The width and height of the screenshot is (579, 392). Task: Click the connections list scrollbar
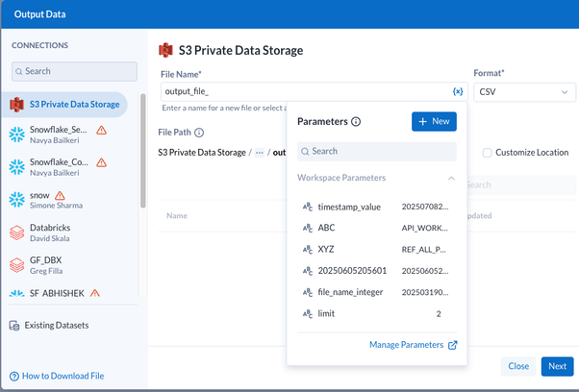[x=143, y=151]
